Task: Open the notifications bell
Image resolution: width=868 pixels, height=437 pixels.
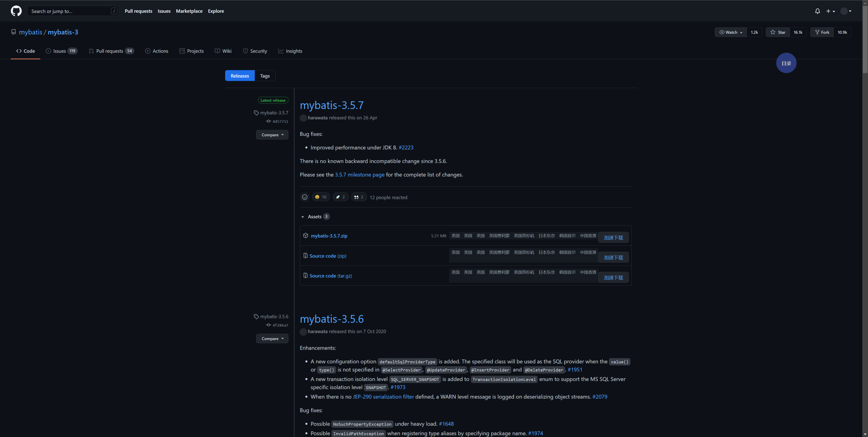Action: tap(817, 11)
